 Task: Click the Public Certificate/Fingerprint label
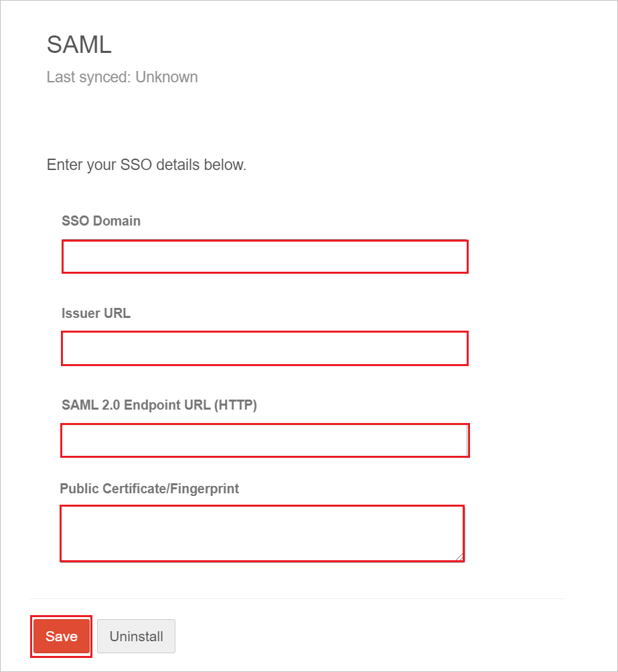pyautogui.click(x=149, y=489)
